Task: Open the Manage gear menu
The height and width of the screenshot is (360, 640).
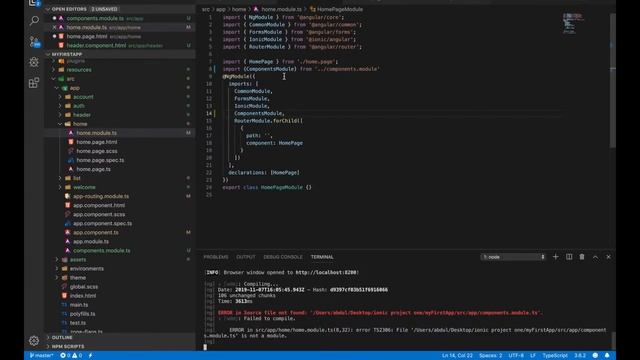Action: 34,340
